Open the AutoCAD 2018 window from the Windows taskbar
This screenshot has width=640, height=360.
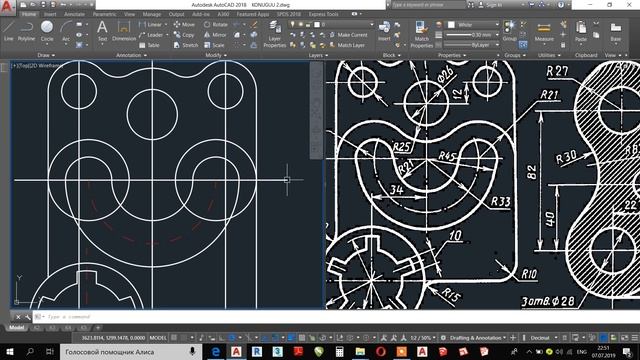236,351
